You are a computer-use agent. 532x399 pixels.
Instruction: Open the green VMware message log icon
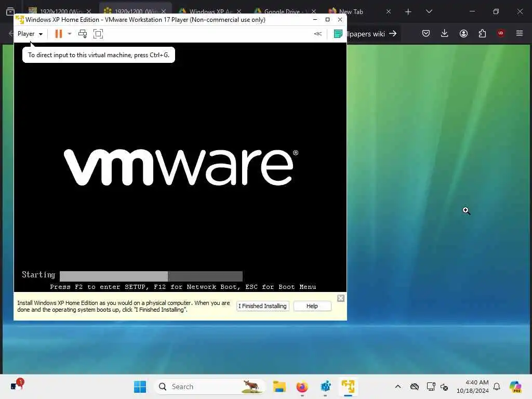[338, 34]
